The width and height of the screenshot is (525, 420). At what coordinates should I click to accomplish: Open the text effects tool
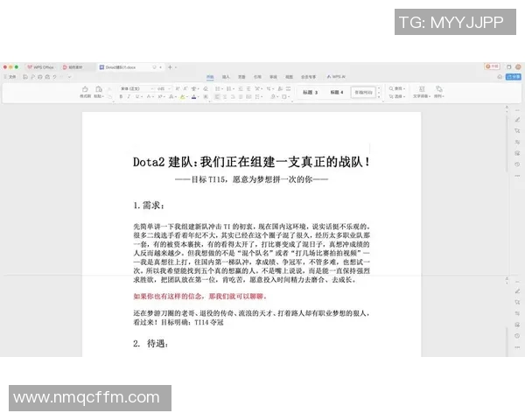pyautogui.click(x=171, y=96)
